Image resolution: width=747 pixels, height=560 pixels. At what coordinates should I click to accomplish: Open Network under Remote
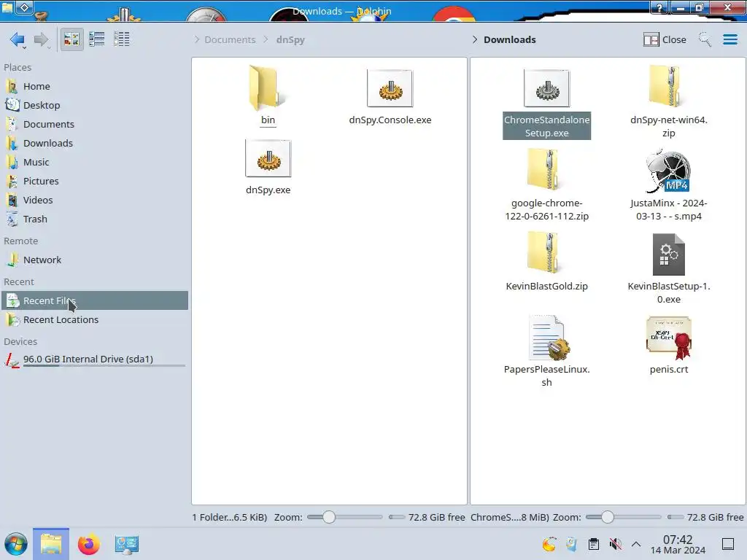pyautogui.click(x=94, y=260)
